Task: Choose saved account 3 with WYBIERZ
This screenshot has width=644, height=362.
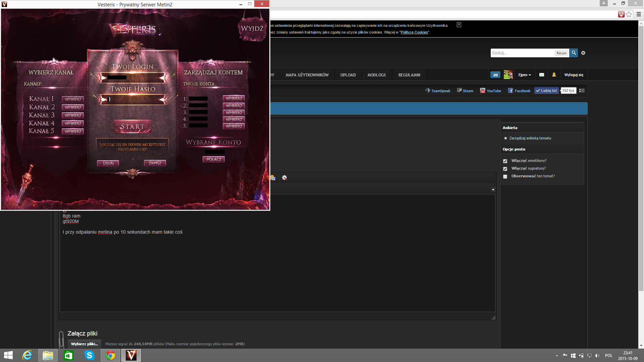Action: [234, 113]
